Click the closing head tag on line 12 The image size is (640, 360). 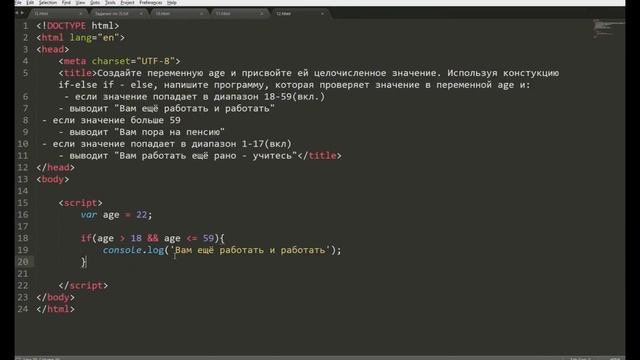tap(56, 168)
